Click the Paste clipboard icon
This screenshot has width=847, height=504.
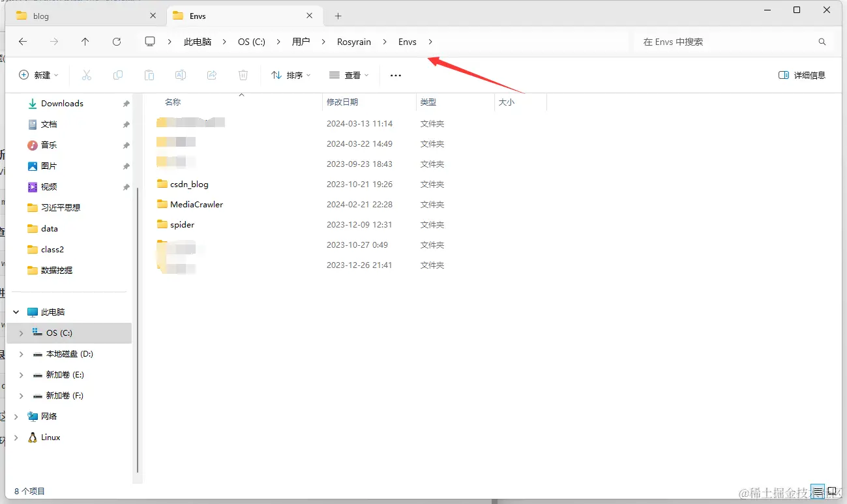point(149,75)
